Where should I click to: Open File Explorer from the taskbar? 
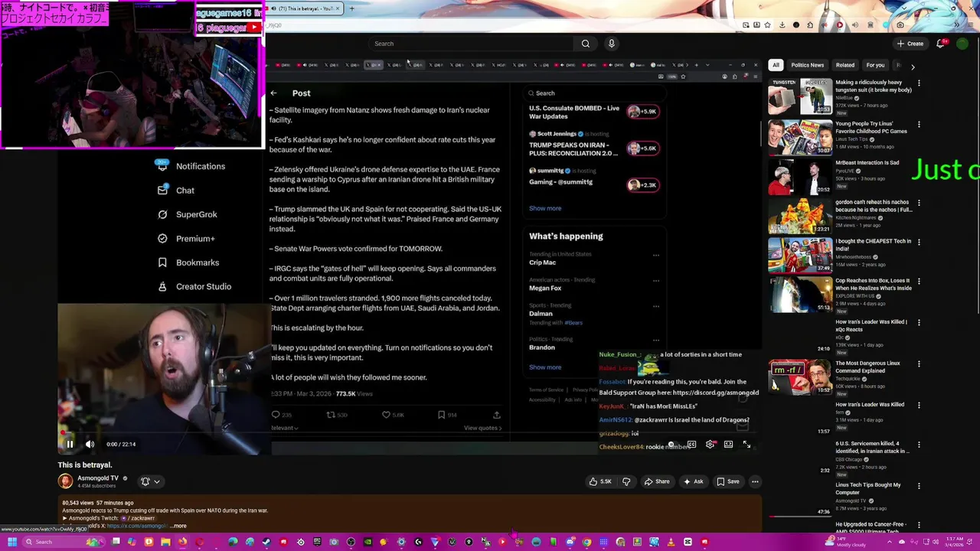(x=165, y=542)
